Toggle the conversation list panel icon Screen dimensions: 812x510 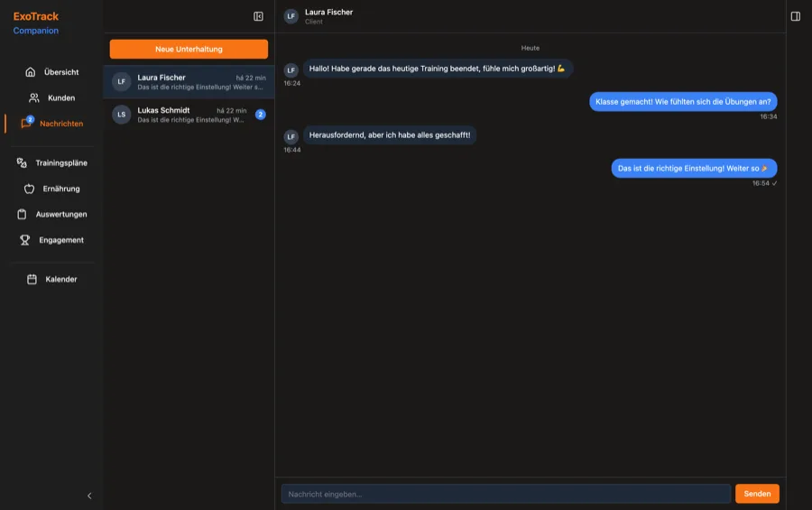point(258,16)
